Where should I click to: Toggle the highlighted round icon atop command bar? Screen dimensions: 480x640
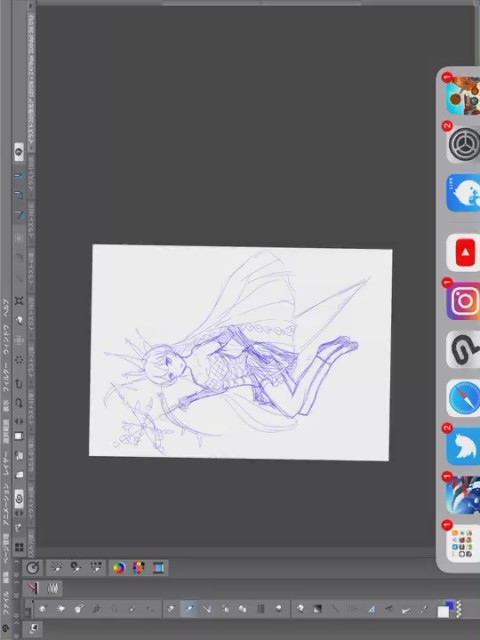point(19,152)
